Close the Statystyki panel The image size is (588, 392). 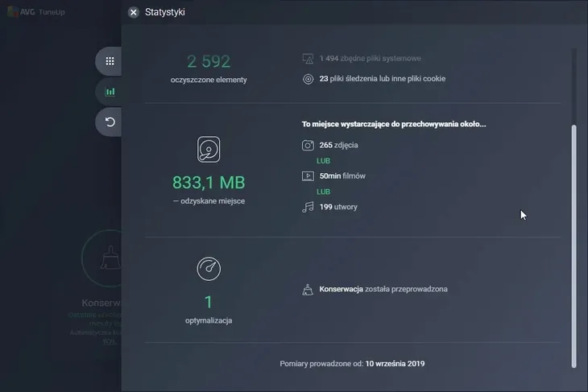point(133,12)
